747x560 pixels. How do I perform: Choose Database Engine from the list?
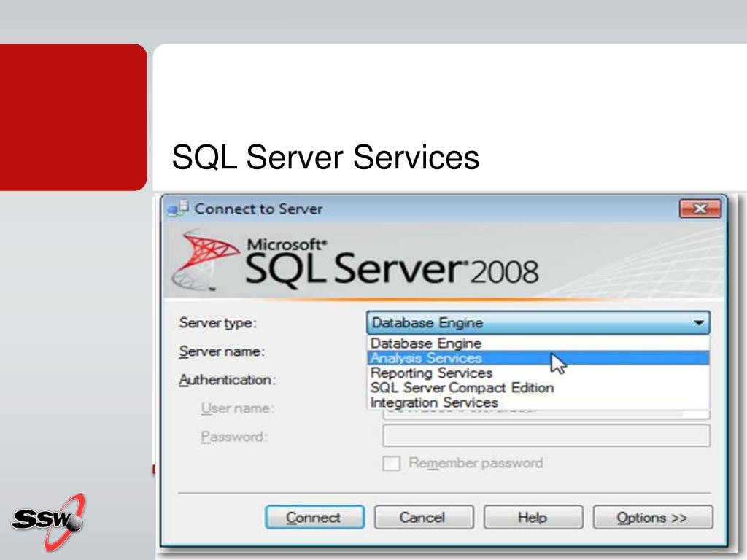point(538,343)
